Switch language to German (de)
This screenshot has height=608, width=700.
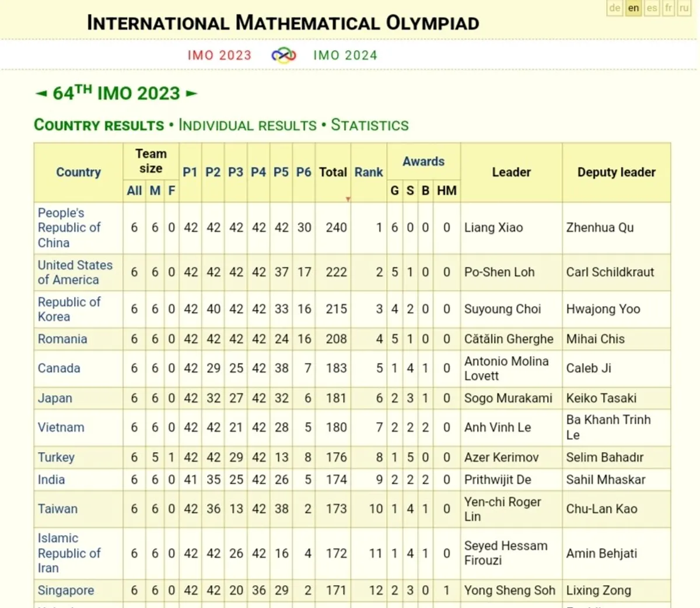click(x=615, y=8)
